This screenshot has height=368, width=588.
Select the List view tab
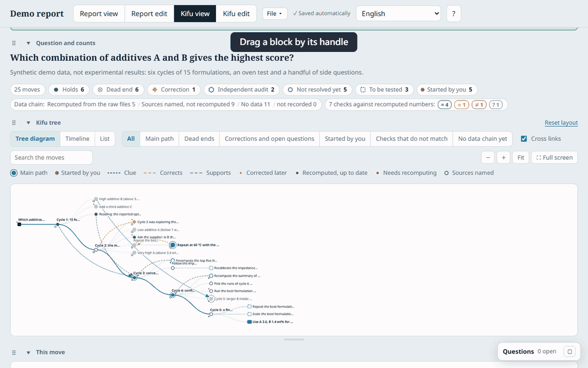pos(105,139)
